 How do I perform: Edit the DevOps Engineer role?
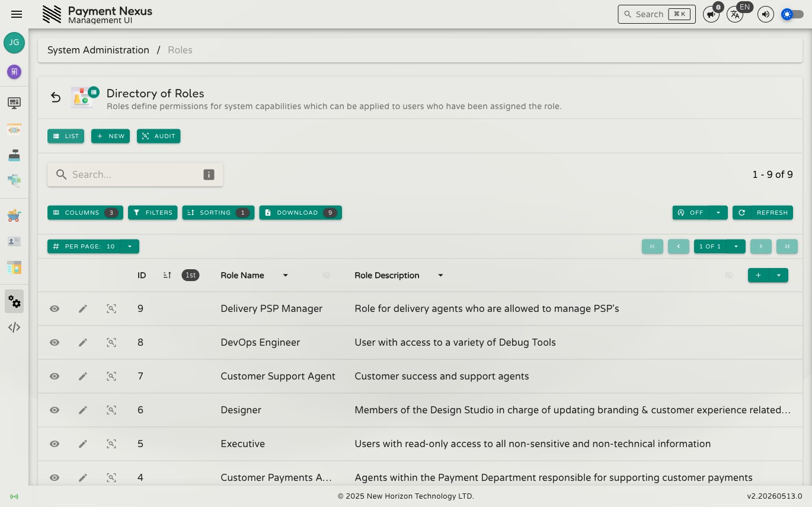[x=83, y=343]
